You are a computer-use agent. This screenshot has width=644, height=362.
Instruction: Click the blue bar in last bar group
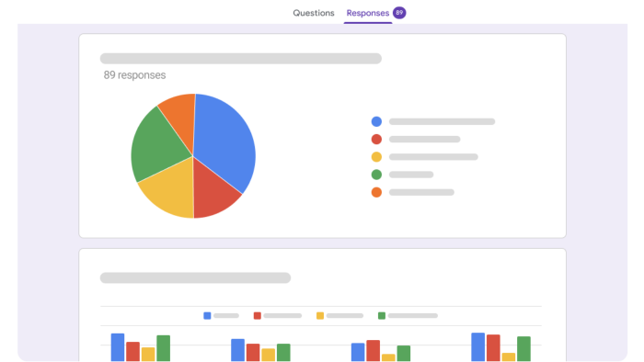coord(478,346)
